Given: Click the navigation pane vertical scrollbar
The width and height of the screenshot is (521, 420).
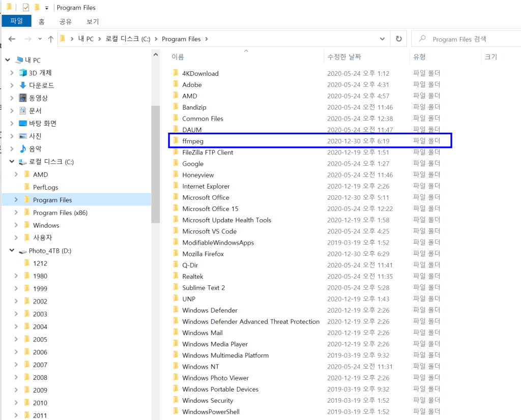Looking at the screenshot, I should tap(155, 163).
